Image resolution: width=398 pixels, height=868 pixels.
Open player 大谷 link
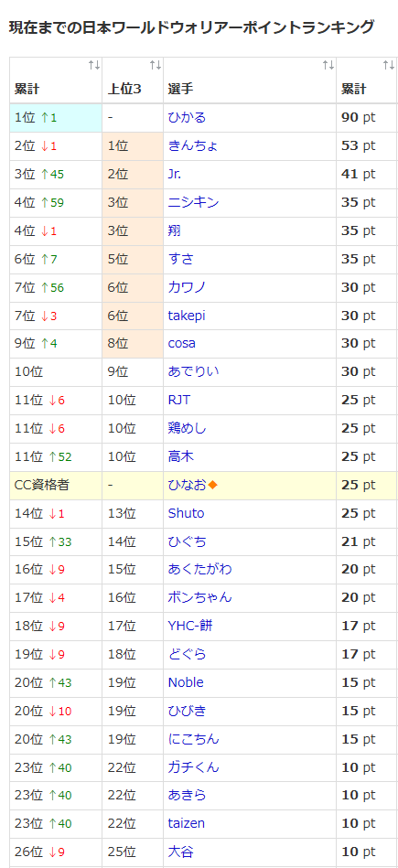[180, 852]
